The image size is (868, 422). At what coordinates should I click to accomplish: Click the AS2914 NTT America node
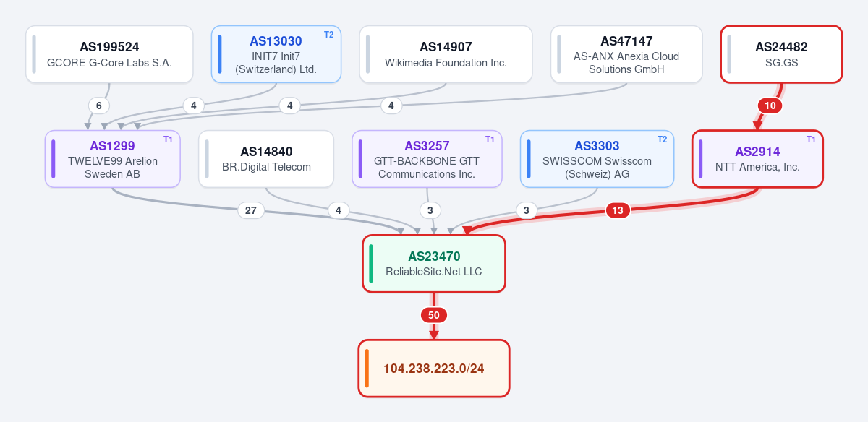click(x=757, y=159)
